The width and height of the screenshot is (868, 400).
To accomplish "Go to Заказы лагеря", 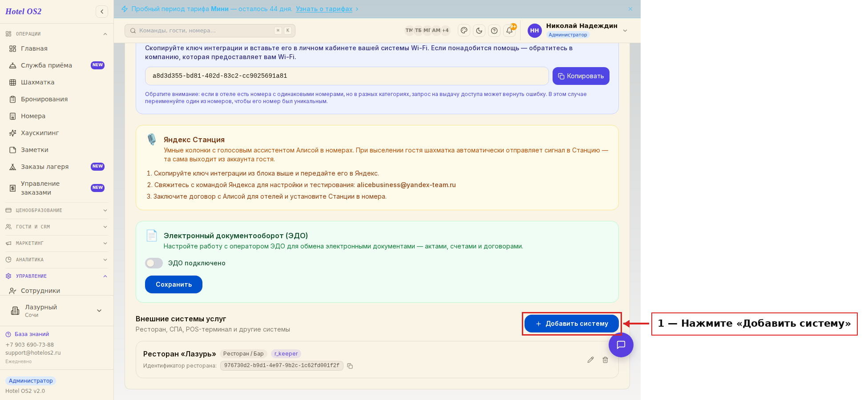I will (x=57, y=167).
